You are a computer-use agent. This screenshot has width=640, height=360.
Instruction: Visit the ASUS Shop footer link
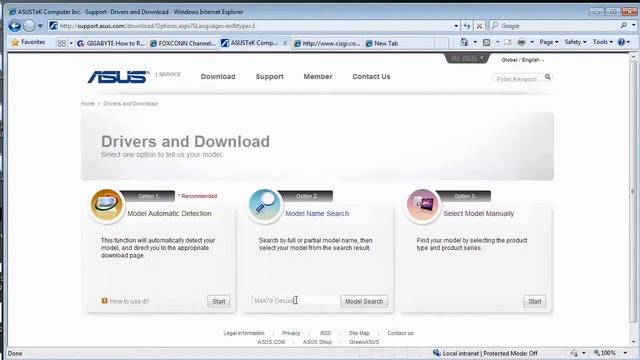click(x=317, y=342)
